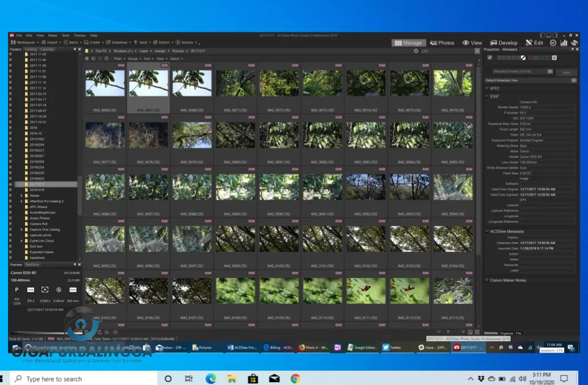Open the Dashboard bar-chart icon
This screenshot has width=588, height=385.
click(x=564, y=43)
